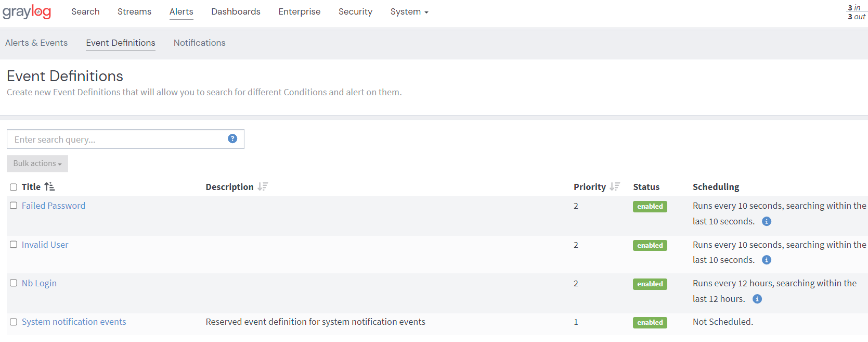Select all event definitions checkbox
Screen dimensions: 868x342
click(x=14, y=187)
